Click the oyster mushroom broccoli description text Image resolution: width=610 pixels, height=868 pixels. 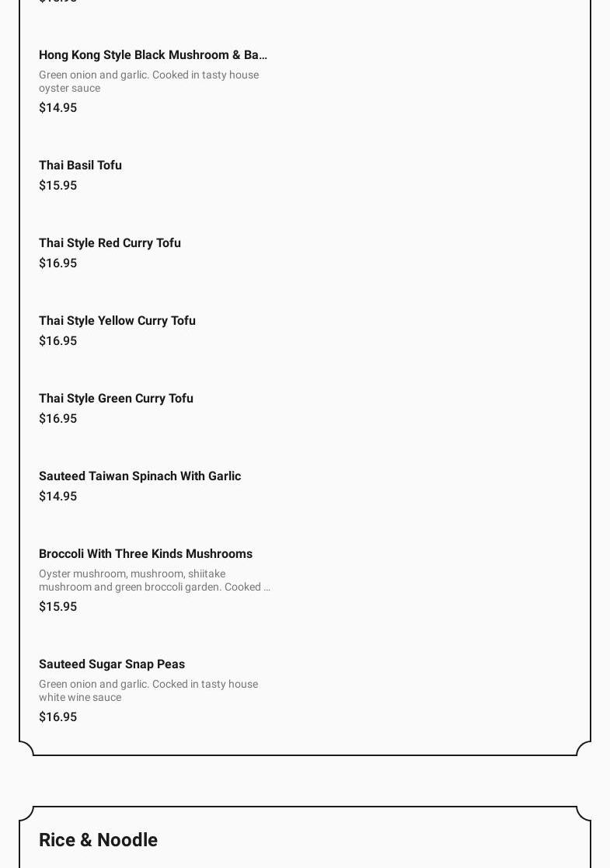pos(155,580)
